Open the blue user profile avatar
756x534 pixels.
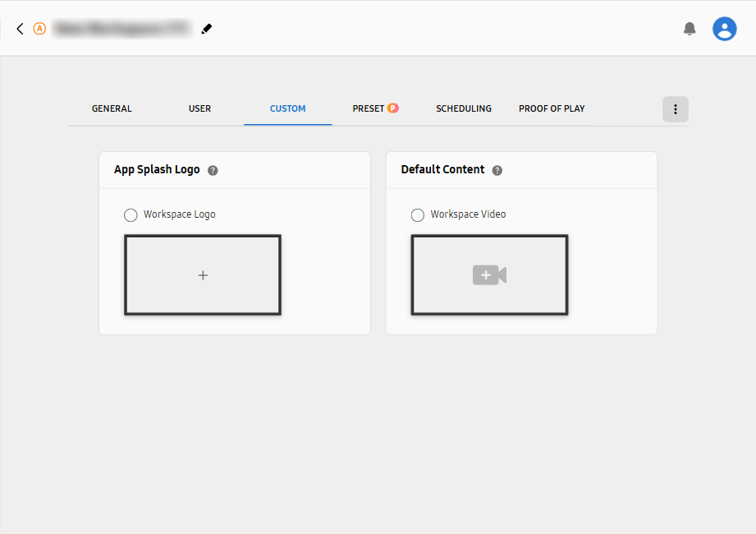point(724,29)
